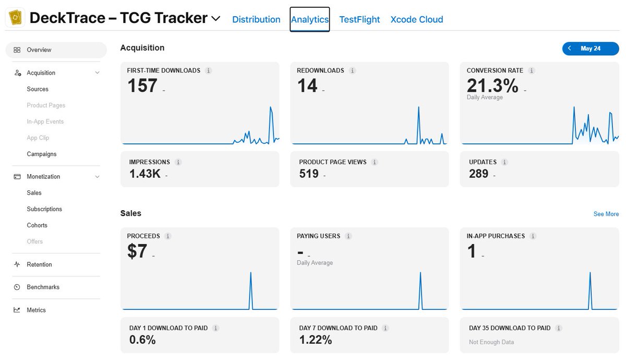Click the 289 updates value
This screenshot has height=364, width=626.
point(479,174)
